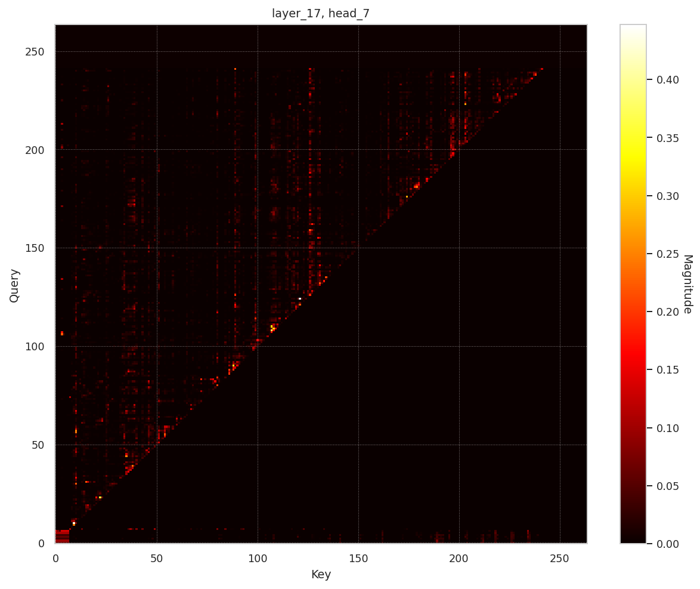
Task: Click the white top end of the colorbar
Action: [633, 28]
